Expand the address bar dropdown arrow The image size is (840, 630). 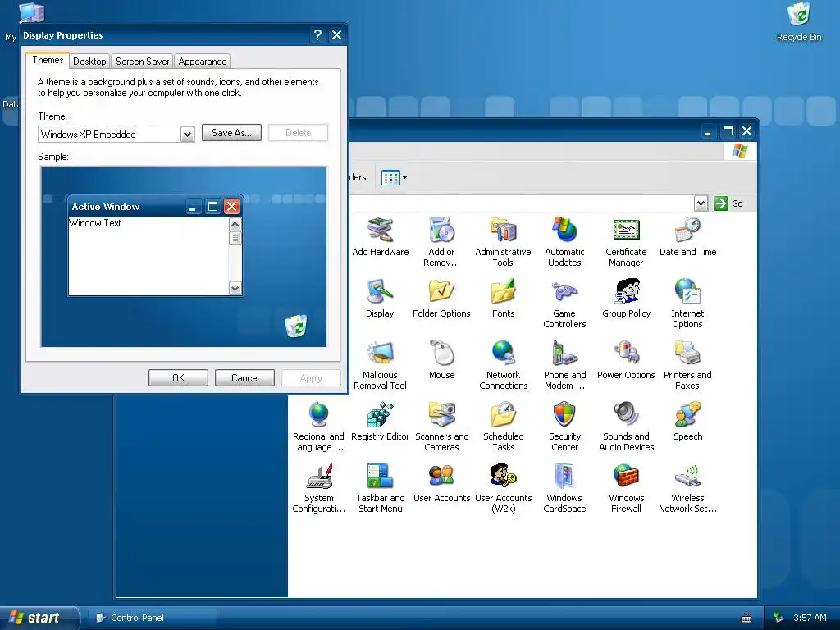tap(701, 203)
